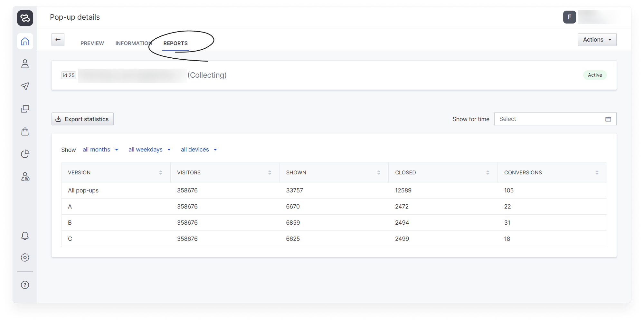
Task: Open the campaigns paper plane icon
Action: (x=25, y=86)
